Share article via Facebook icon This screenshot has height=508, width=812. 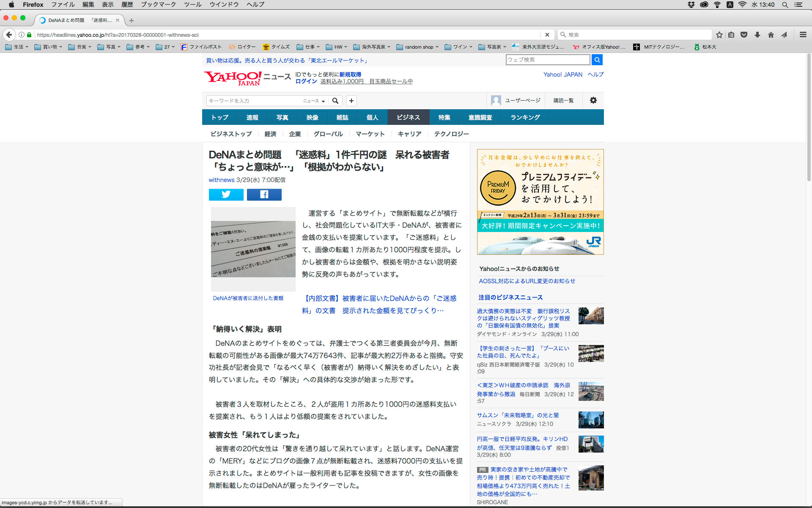tap(264, 194)
